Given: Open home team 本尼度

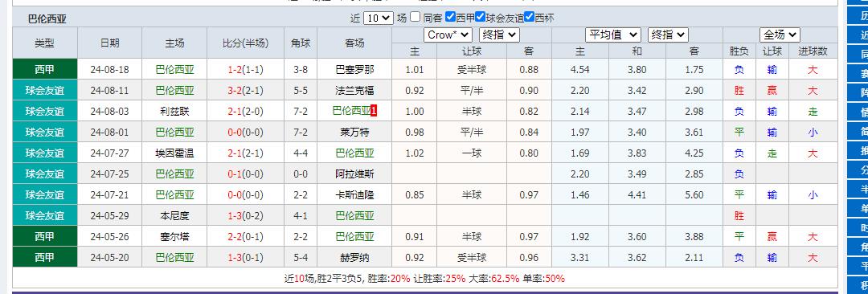Looking at the screenshot, I should (x=174, y=216).
